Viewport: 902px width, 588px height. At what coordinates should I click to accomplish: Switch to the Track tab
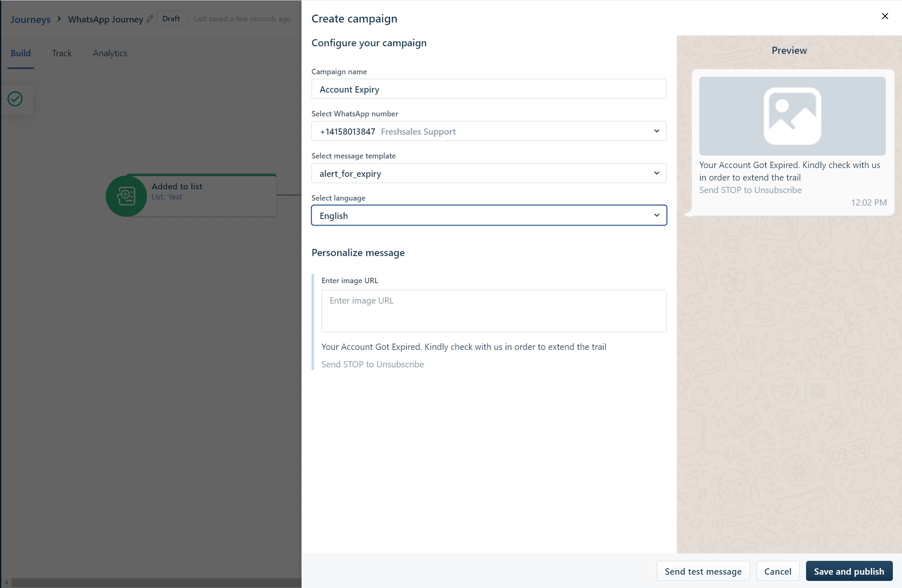(x=62, y=53)
